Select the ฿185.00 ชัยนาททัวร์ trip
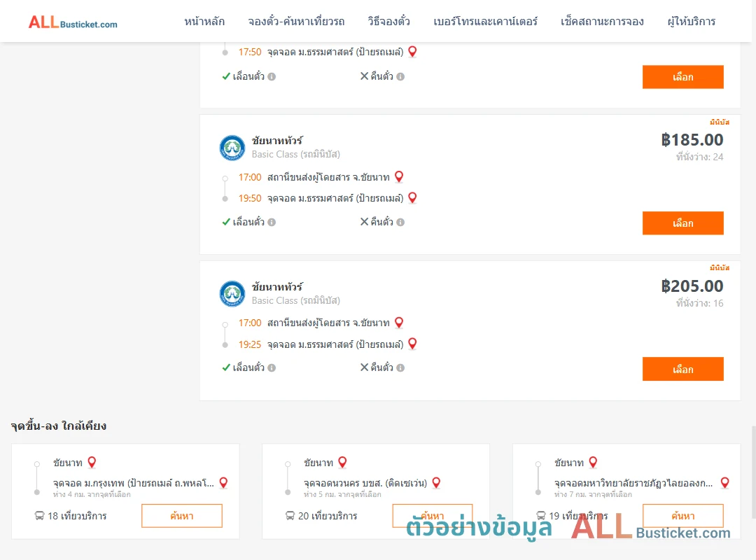Image resolution: width=756 pixels, height=560 pixels. click(682, 223)
